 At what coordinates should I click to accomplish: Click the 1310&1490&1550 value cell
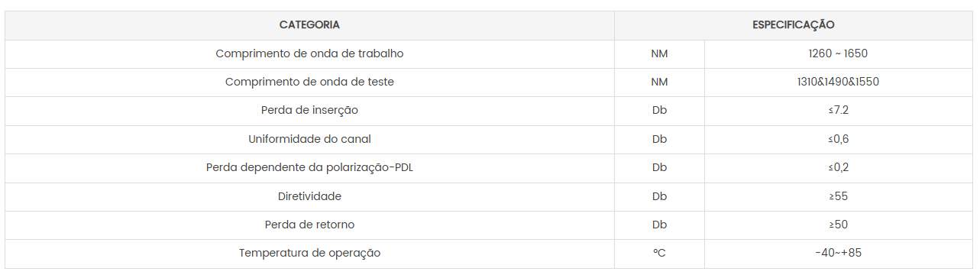coord(839,82)
